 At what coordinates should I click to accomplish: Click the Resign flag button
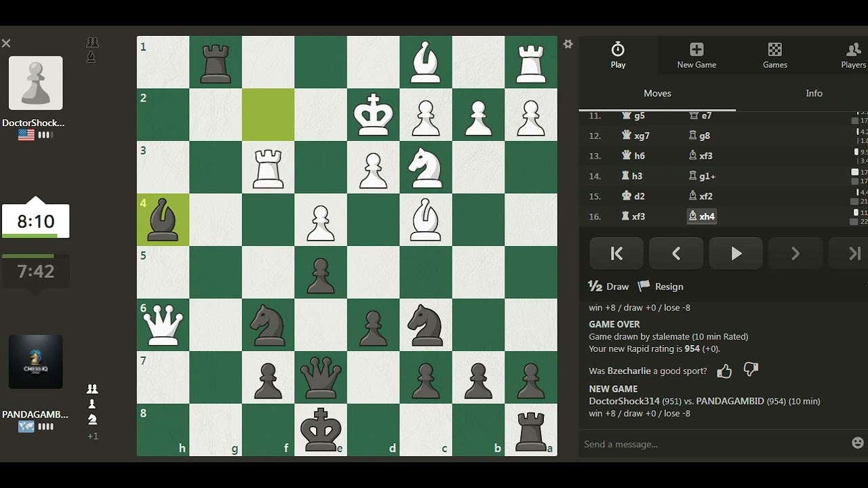coord(660,286)
